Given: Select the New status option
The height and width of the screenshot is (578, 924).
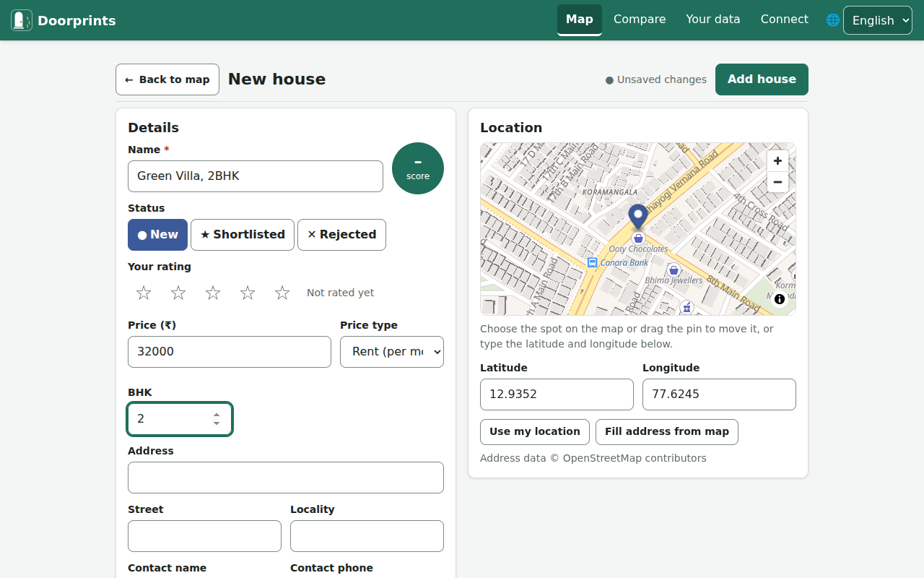Looking at the screenshot, I should pos(157,235).
